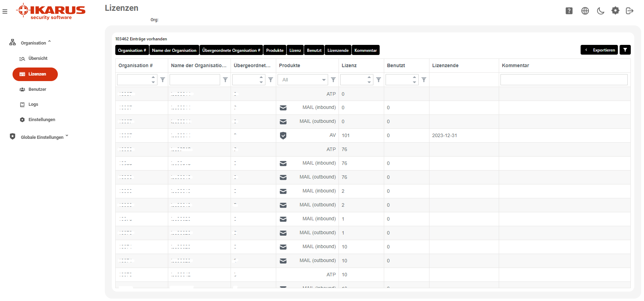Open Name der Organisation filter funnel icon
The width and height of the screenshot is (644, 301).
click(225, 80)
